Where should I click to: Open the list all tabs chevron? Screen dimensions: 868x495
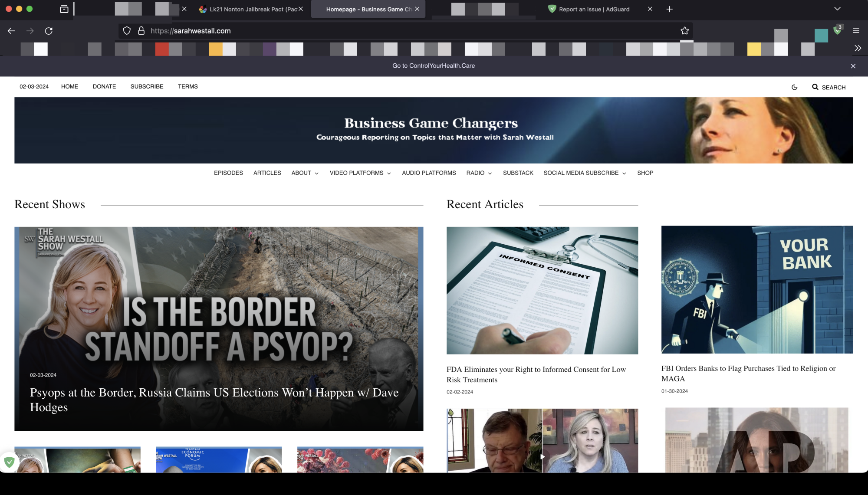pos(837,9)
